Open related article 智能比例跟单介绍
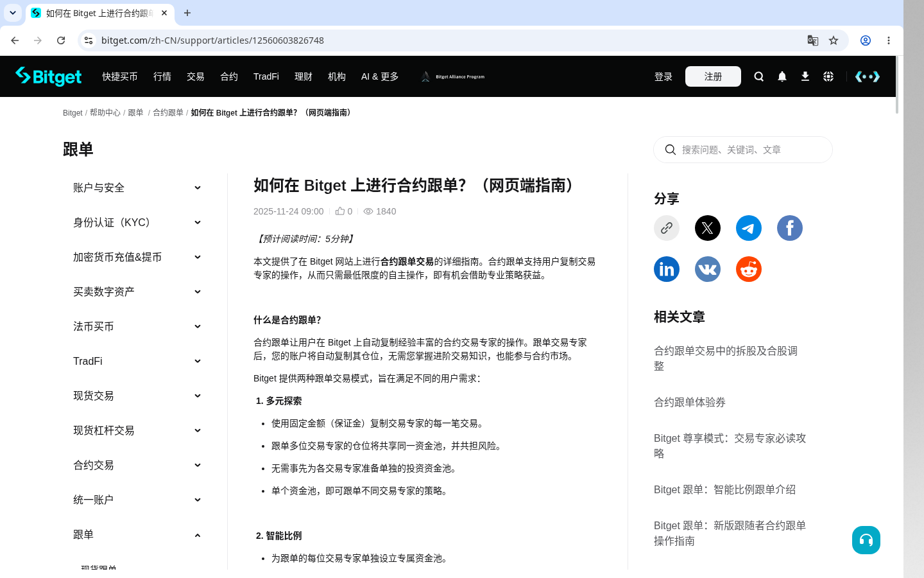Image resolution: width=924 pixels, height=578 pixels. pos(725,489)
